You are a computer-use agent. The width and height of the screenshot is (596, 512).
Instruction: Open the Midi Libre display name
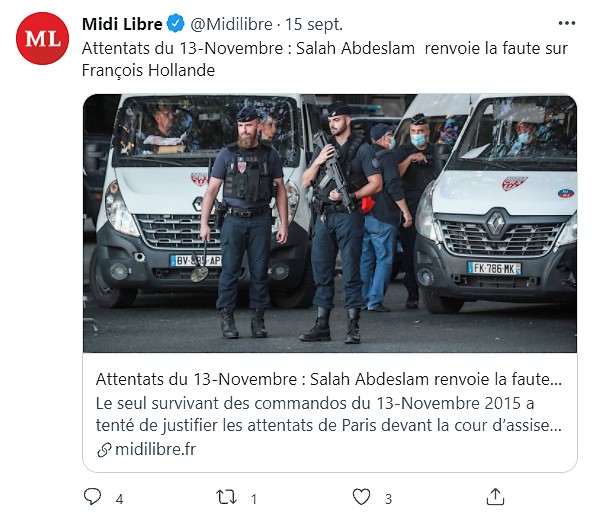pos(122,24)
